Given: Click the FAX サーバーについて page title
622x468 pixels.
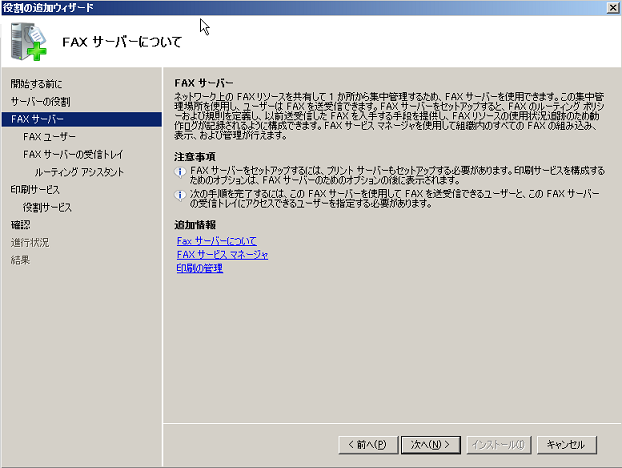Looking at the screenshot, I should pyautogui.click(x=122, y=42).
